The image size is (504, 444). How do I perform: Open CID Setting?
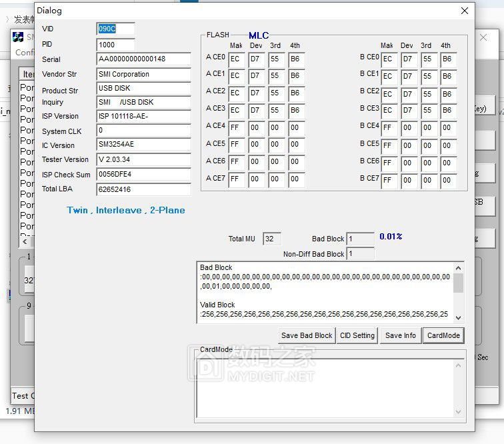[x=357, y=335]
